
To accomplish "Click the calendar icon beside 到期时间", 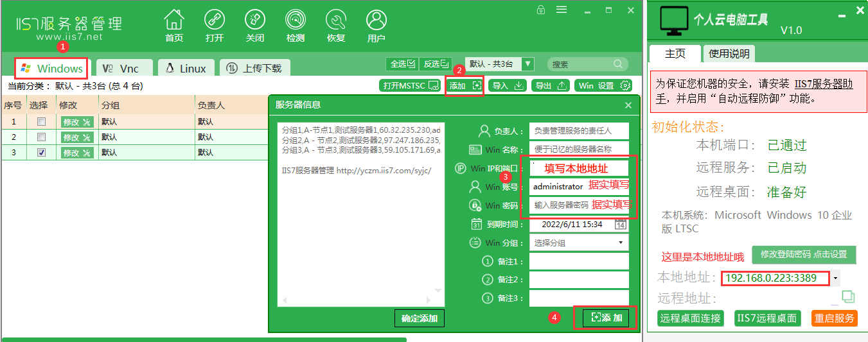I will pos(621,224).
